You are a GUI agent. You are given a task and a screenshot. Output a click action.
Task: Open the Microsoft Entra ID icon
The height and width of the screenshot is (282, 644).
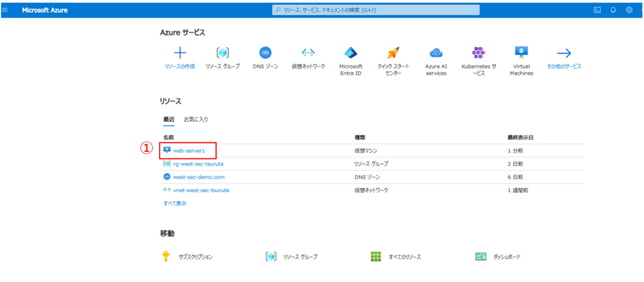[x=351, y=53]
